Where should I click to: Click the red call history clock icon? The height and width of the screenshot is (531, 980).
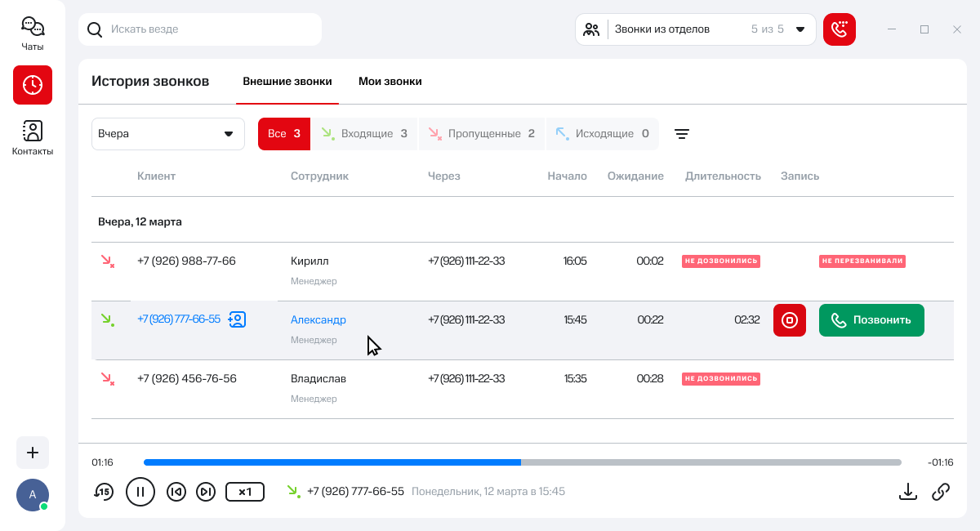point(33,85)
